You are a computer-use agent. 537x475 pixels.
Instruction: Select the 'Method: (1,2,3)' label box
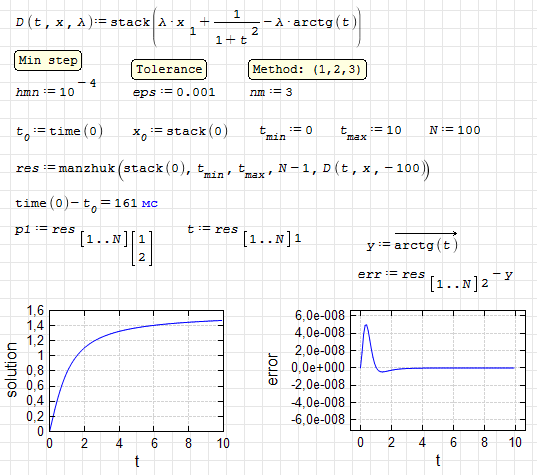coord(307,70)
